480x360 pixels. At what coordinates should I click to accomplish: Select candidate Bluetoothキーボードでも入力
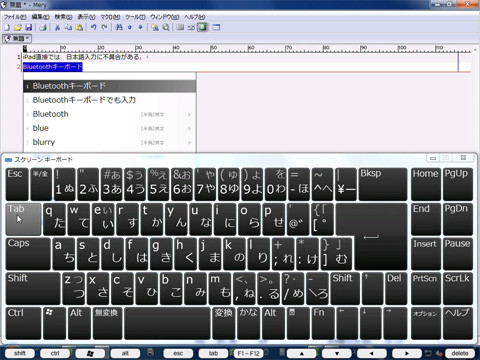pyautogui.click(x=109, y=100)
